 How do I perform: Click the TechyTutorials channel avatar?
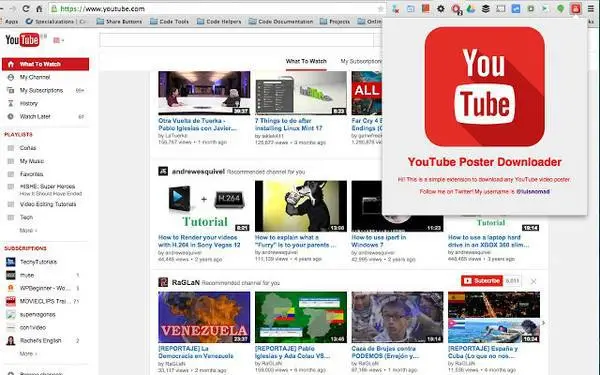pos(11,262)
